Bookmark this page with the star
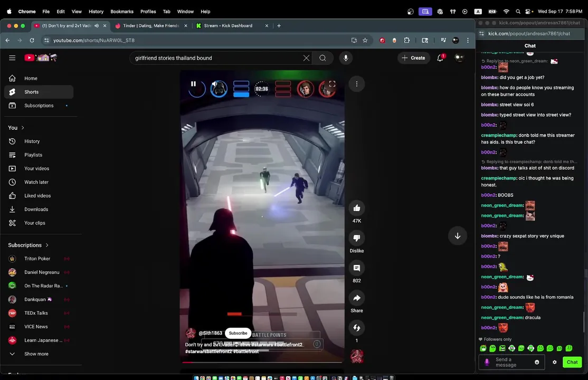Screen dimensions: 588x380 [365, 40]
